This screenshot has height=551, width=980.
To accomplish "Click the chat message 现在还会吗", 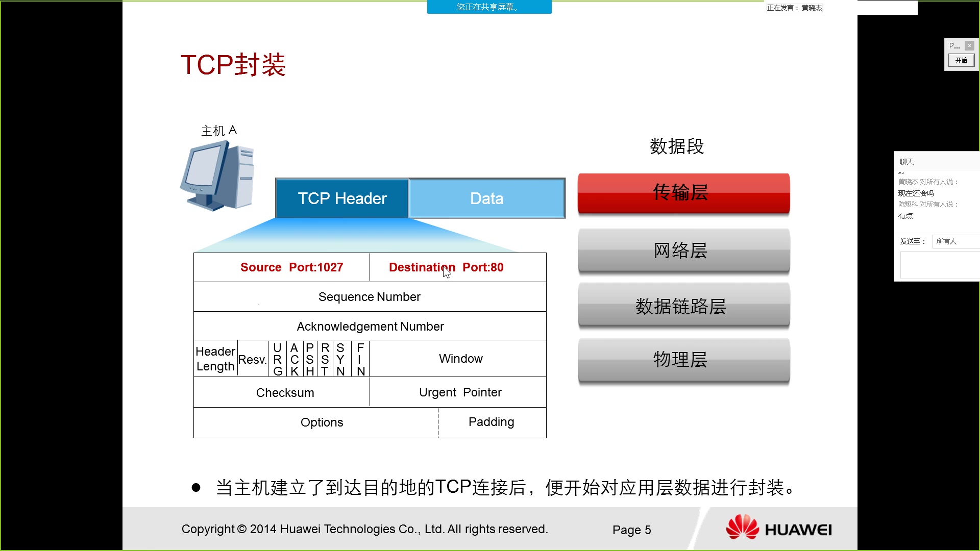I will click(916, 193).
